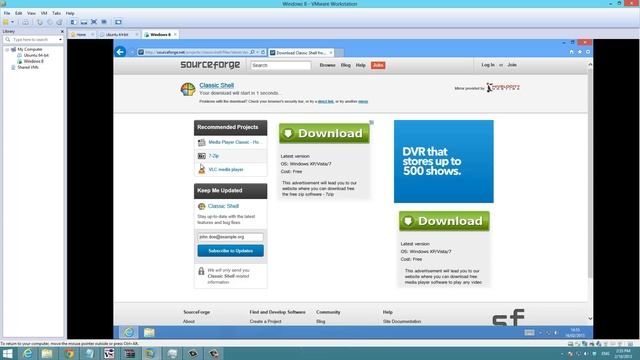Collapse the My Computer tree node
The width and height of the screenshot is (640, 360).
(x=7, y=49)
